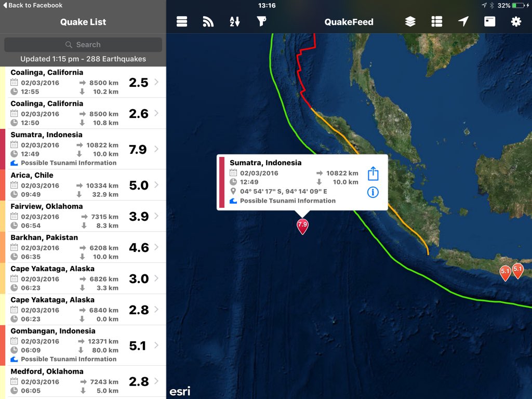Select 'Sumatra, Indonesia' in the quake list

tap(83, 149)
